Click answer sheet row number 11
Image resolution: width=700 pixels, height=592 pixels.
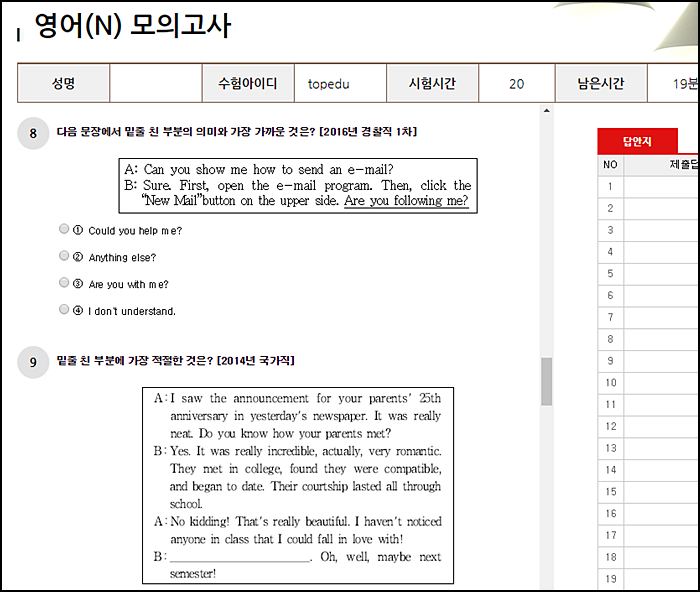[611, 404]
